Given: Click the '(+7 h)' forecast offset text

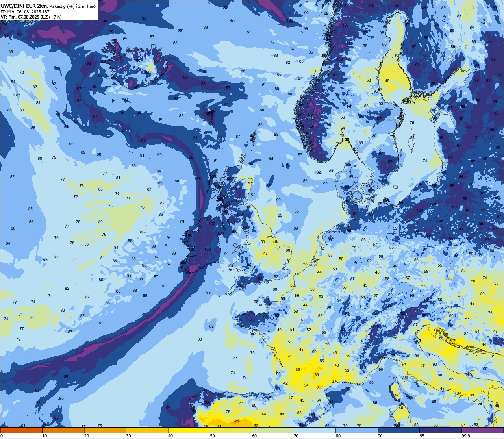Looking at the screenshot, I should [55, 17].
